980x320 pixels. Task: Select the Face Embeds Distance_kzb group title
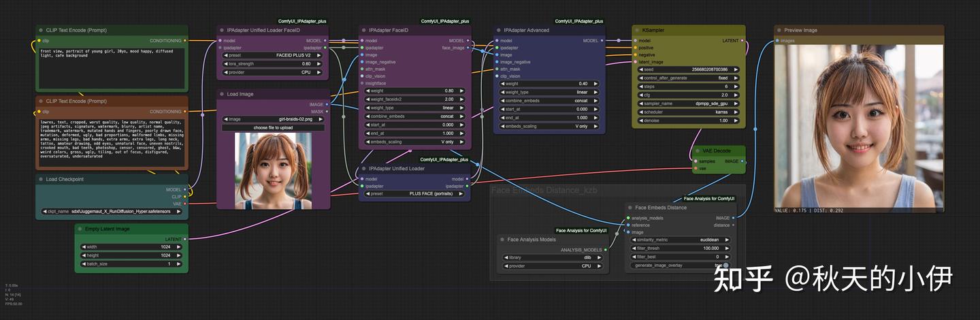coord(544,190)
